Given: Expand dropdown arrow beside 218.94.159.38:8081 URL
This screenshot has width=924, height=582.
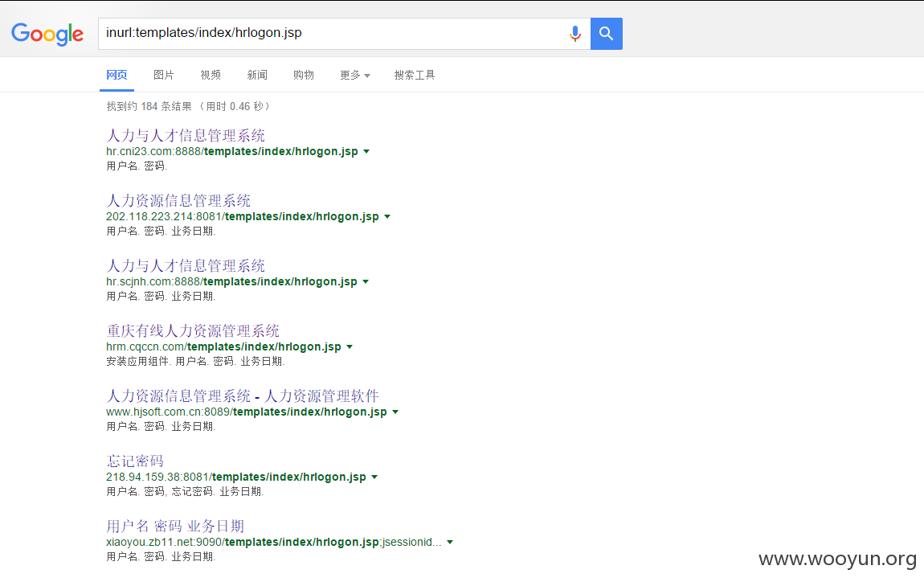Looking at the screenshot, I should [x=374, y=477].
